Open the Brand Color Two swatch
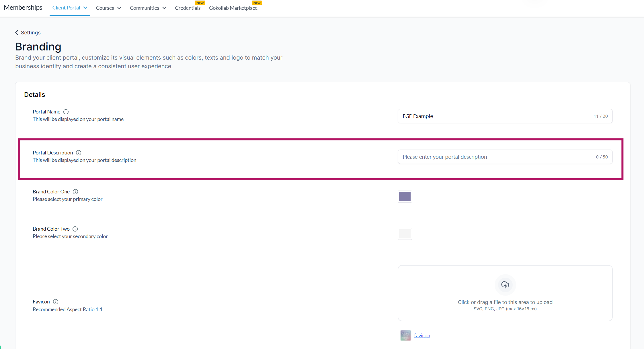This screenshot has height=349, width=644. pyautogui.click(x=405, y=234)
